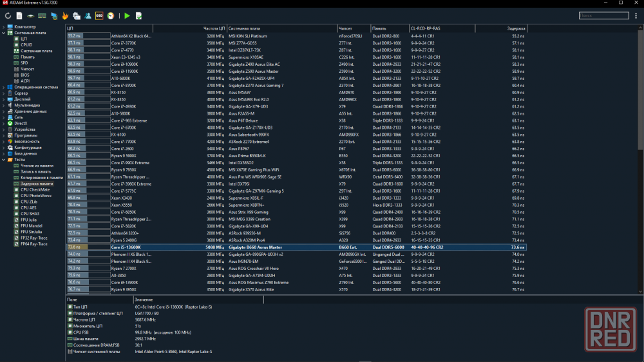
Task: Open the monitor diagnostics toolbar icon
Action: point(54,15)
